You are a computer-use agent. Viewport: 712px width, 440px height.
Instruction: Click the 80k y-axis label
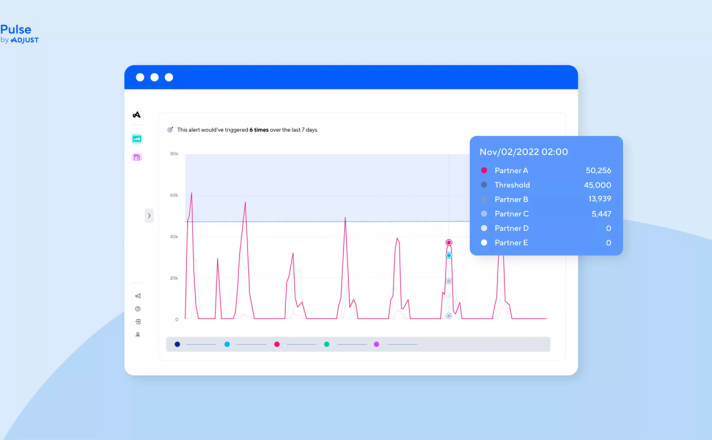point(174,154)
